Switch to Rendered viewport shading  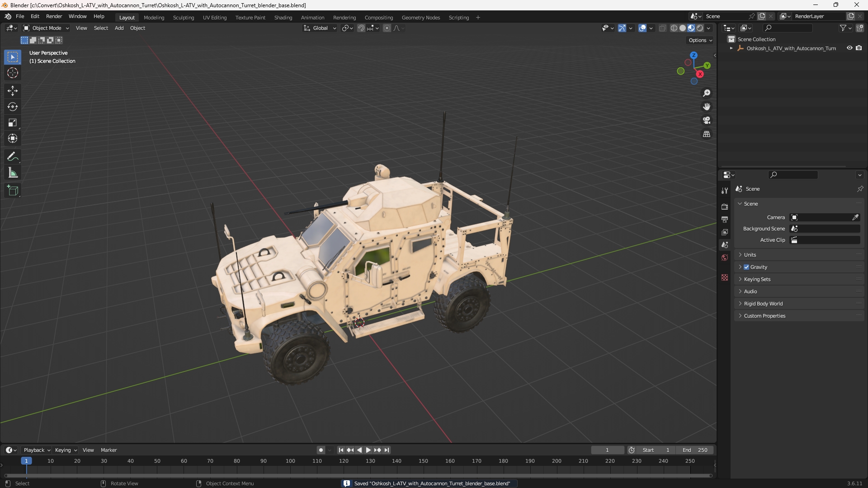click(x=700, y=28)
